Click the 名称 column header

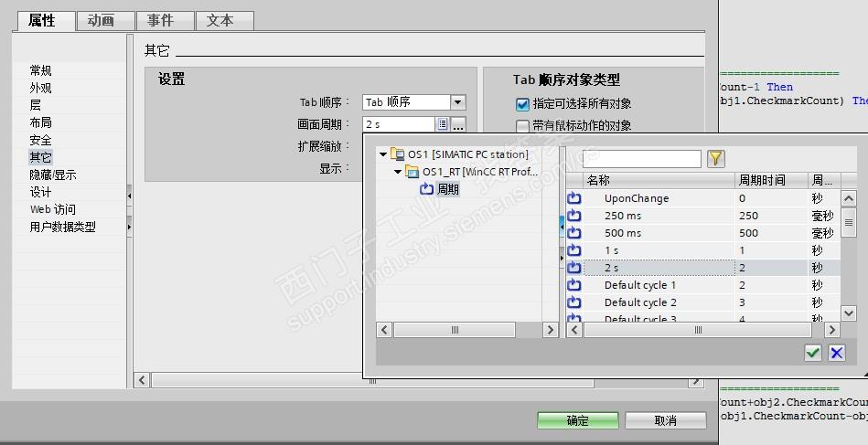(x=659, y=180)
